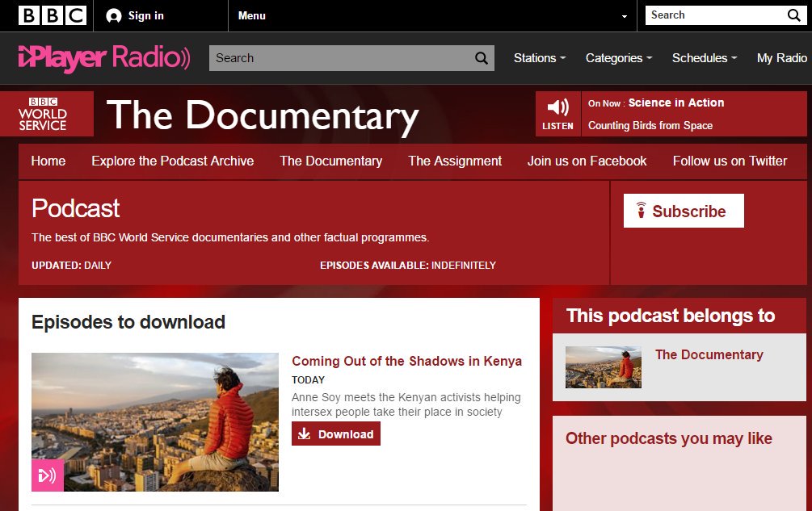Open the BBC Menu arrow dropdown
Image resolution: width=812 pixels, height=511 pixels.
tap(624, 16)
